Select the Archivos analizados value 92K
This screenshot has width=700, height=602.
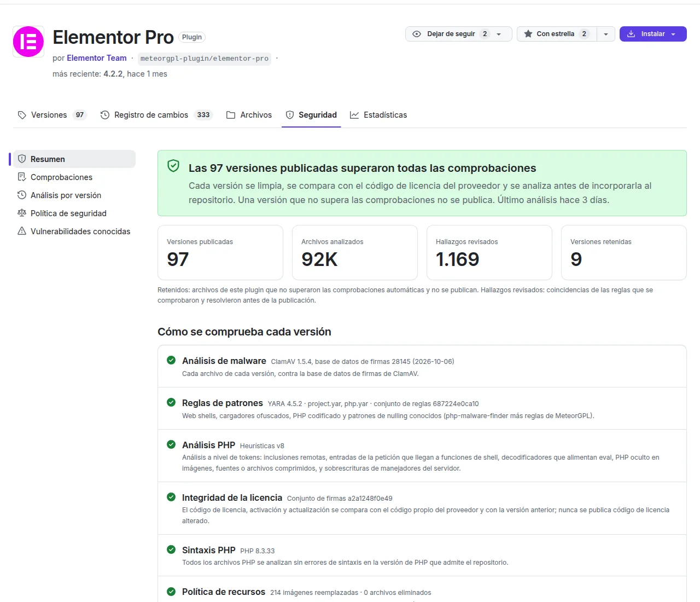(x=319, y=259)
